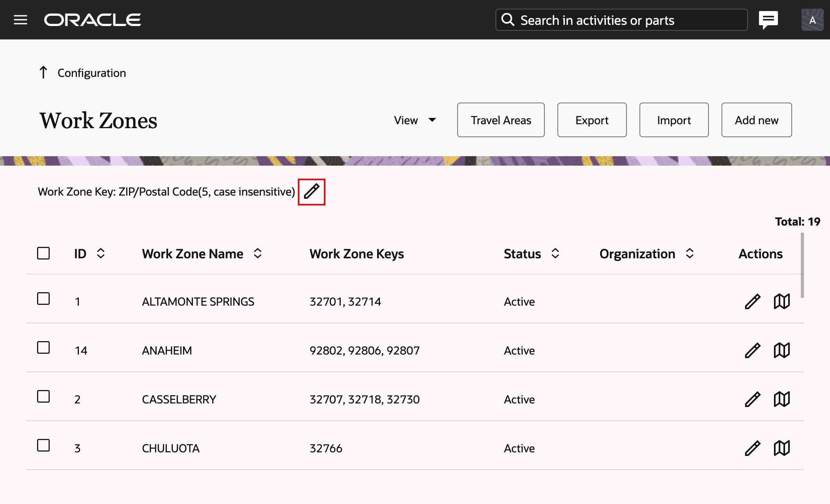
Task: Select the ANAHEIM row checkbox
Action: (43, 347)
